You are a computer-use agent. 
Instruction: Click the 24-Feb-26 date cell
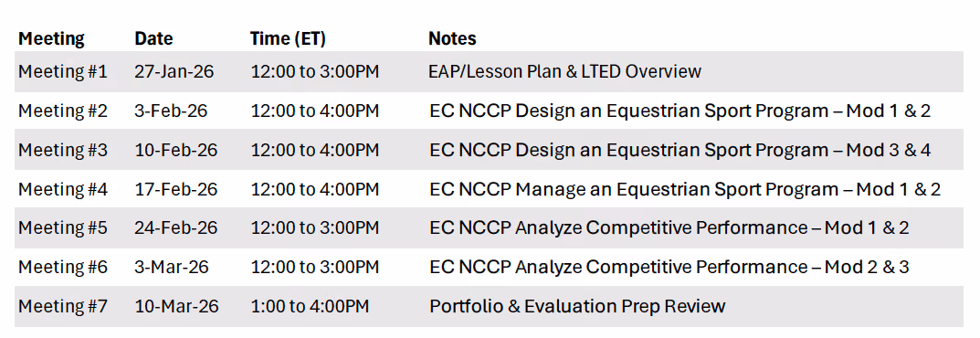[176, 228]
